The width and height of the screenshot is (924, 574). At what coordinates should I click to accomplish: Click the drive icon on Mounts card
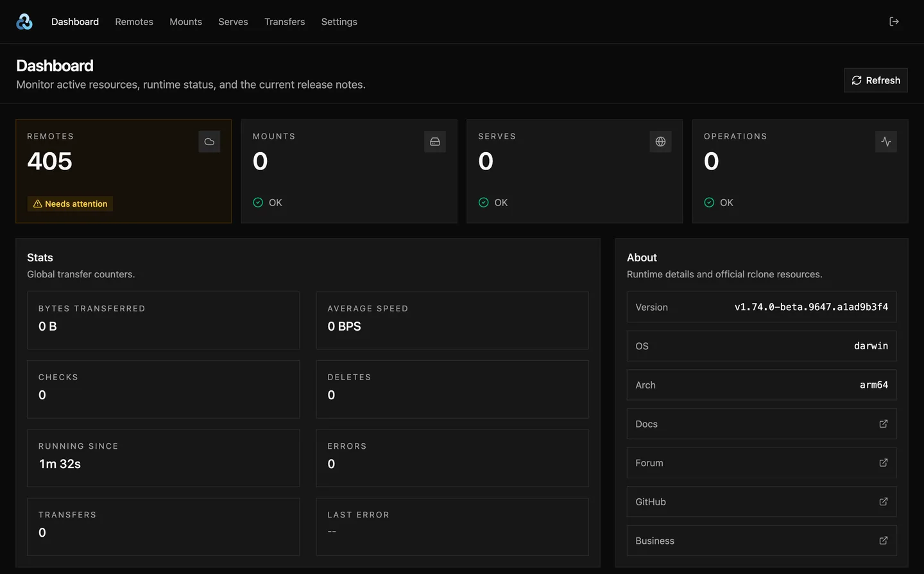[x=435, y=142]
